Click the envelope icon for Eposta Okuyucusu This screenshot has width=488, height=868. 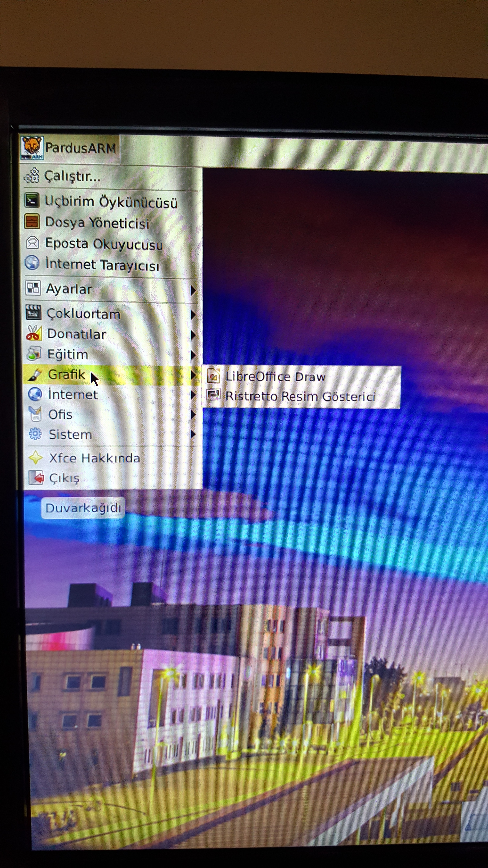click(x=33, y=243)
